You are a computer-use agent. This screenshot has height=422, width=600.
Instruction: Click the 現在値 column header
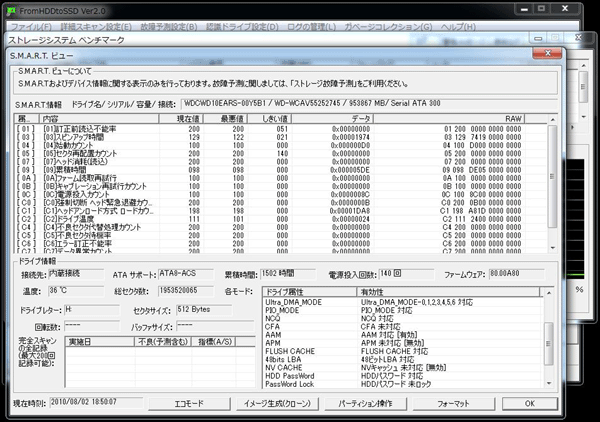click(x=181, y=119)
